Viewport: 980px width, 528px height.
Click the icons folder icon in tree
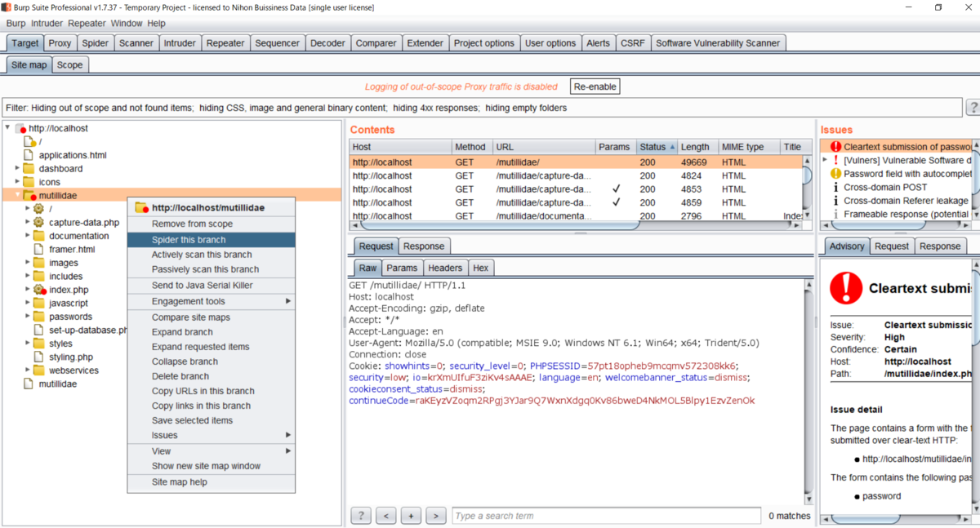point(29,182)
